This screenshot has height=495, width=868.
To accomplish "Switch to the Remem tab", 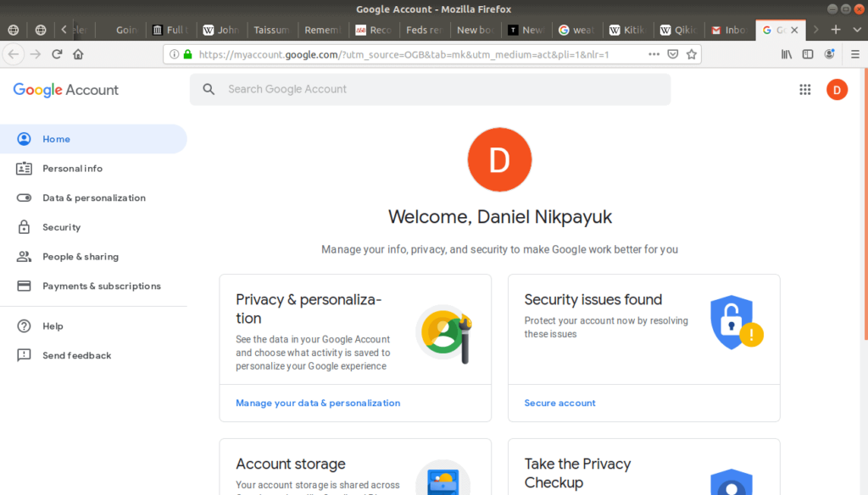I will click(x=323, y=30).
